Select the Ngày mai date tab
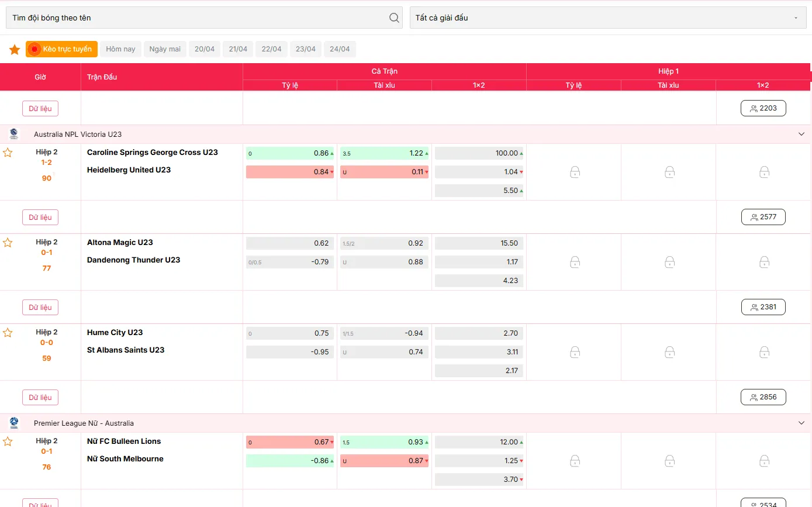The image size is (812, 507). [x=165, y=49]
